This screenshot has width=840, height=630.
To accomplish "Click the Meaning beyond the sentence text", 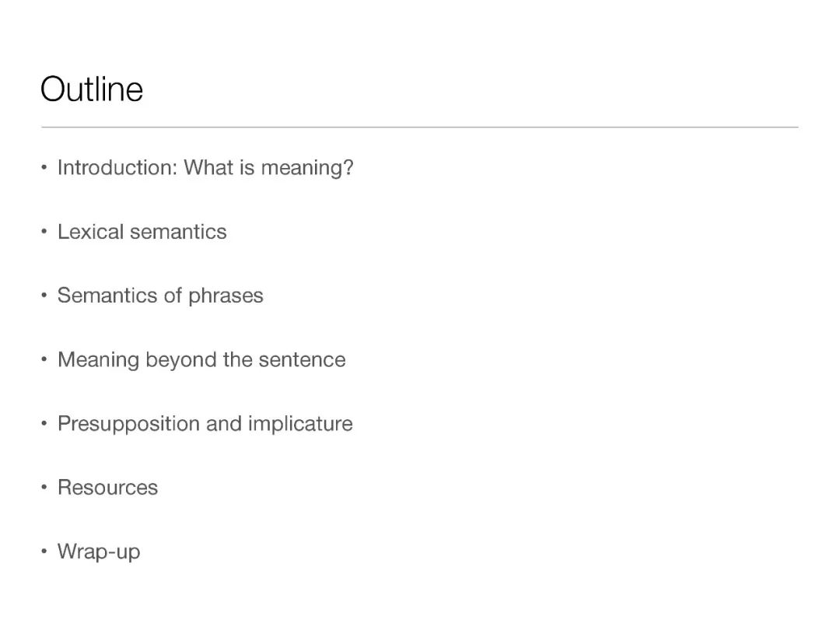I will [201, 360].
